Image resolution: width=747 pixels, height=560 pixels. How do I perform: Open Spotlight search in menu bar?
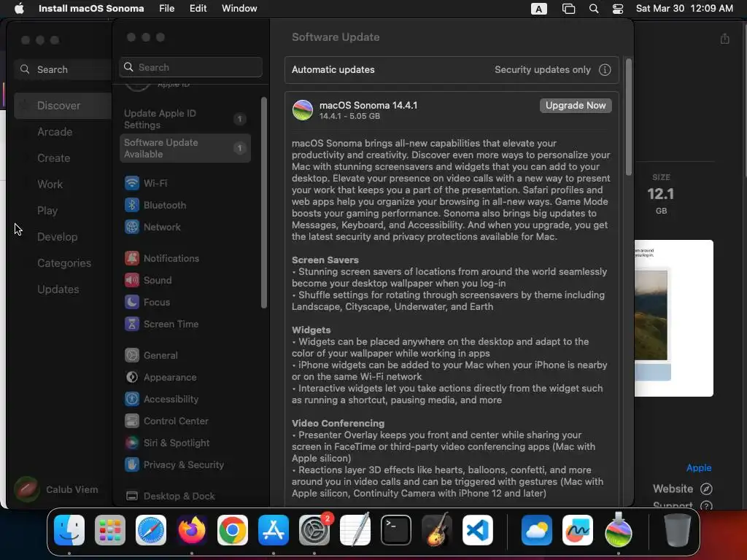pos(594,9)
